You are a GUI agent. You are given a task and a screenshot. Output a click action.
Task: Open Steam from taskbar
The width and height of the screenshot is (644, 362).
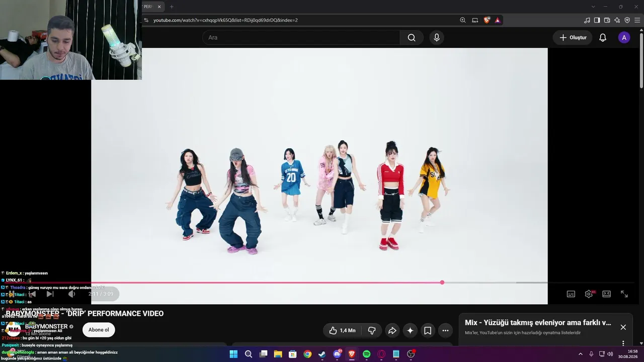pos(322,354)
